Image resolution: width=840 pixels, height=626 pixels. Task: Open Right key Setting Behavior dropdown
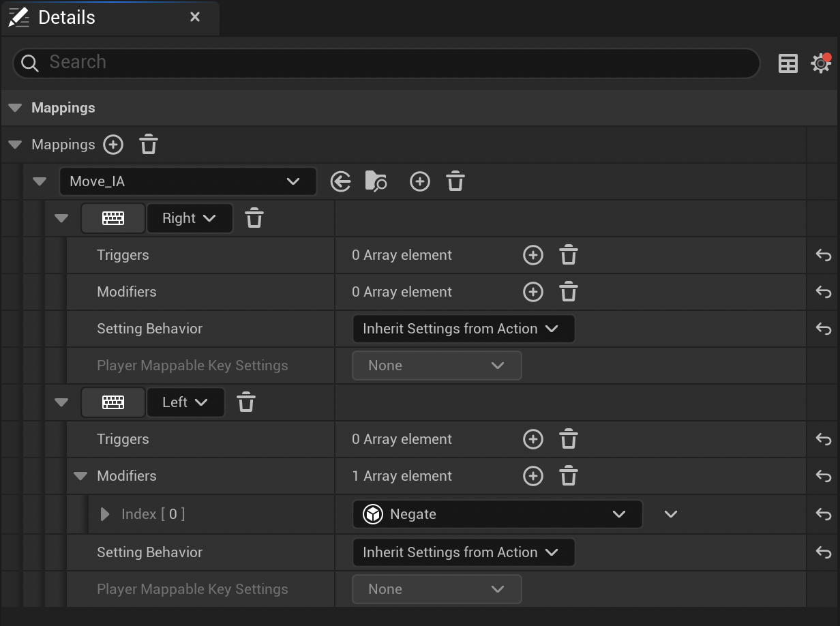(464, 329)
